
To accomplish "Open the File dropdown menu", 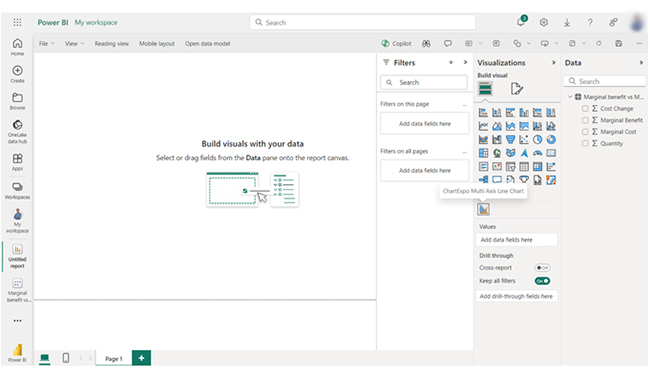I will pos(46,44).
